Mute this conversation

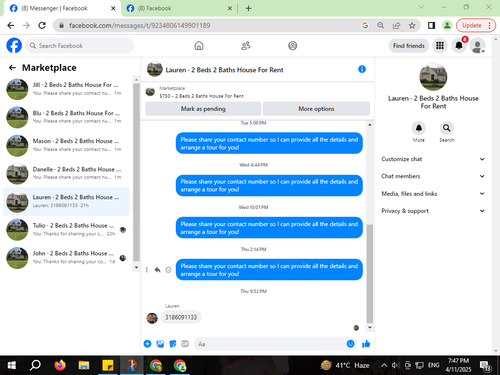pyautogui.click(x=419, y=128)
